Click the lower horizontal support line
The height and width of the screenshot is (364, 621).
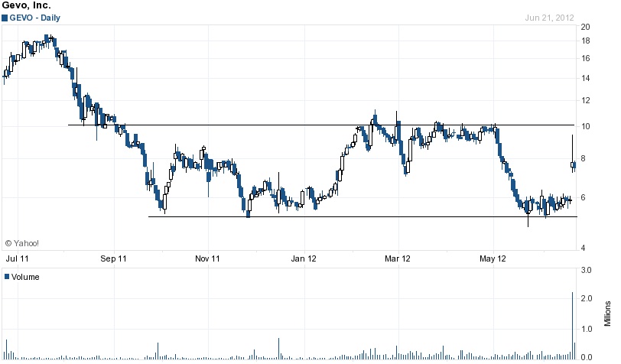[363, 216]
